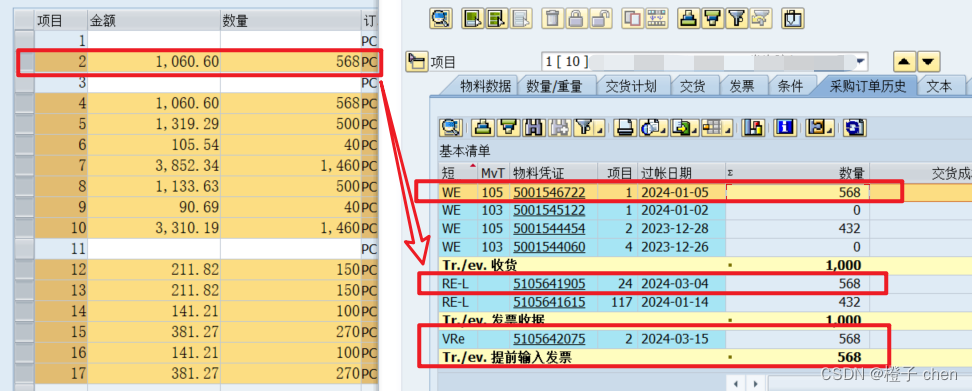Click the MvT column header
Screen dimensions: 972x391
pos(493,173)
